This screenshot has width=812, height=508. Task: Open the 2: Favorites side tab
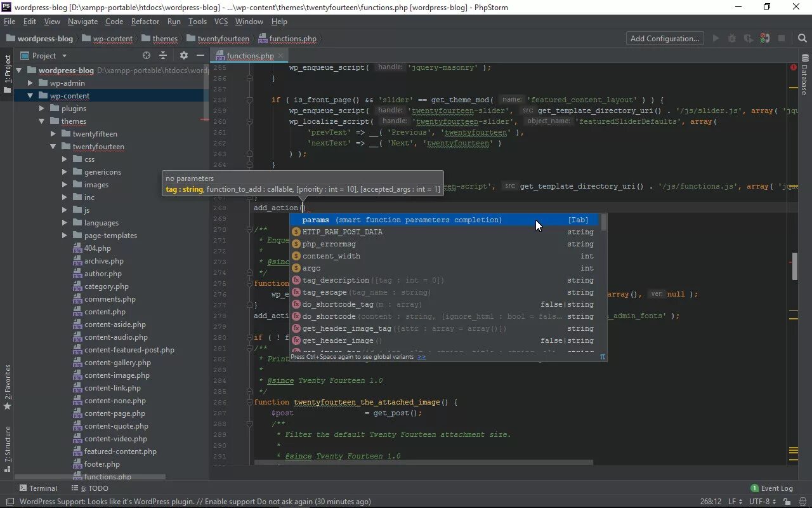pyautogui.click(x=7, y=387)
